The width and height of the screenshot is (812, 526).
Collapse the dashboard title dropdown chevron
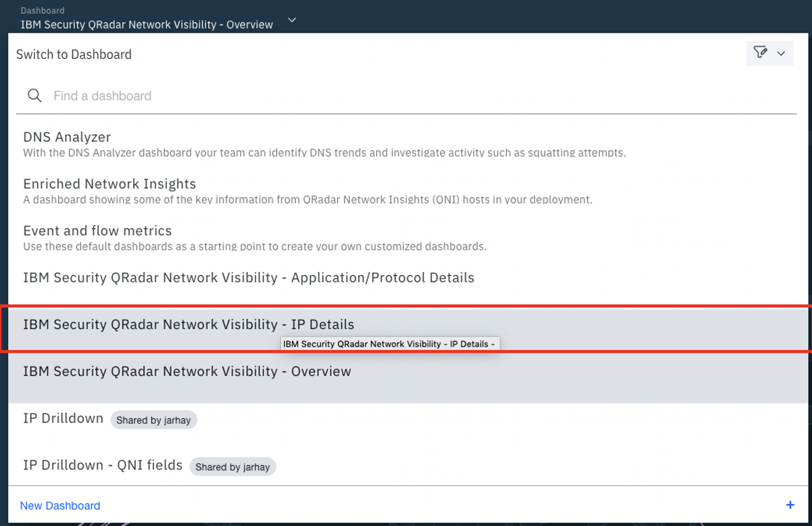pos(292,20)
